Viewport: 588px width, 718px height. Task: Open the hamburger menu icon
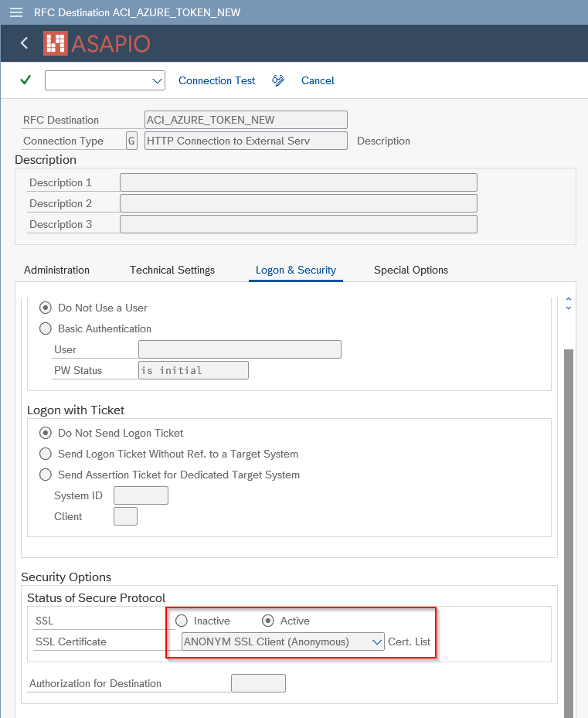(x=16, y=12)
